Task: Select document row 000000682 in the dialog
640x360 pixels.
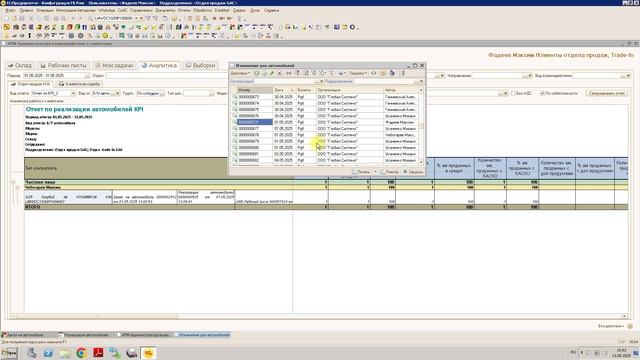Action: coord(325,160)
